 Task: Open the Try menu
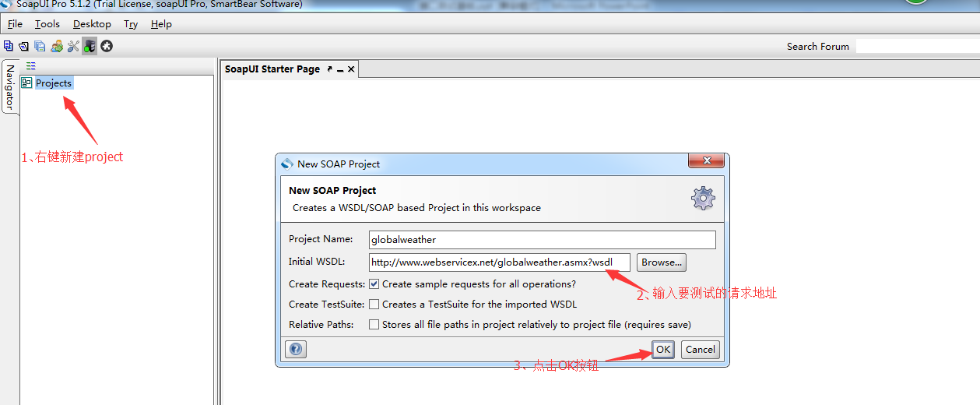tap(131, 24)
